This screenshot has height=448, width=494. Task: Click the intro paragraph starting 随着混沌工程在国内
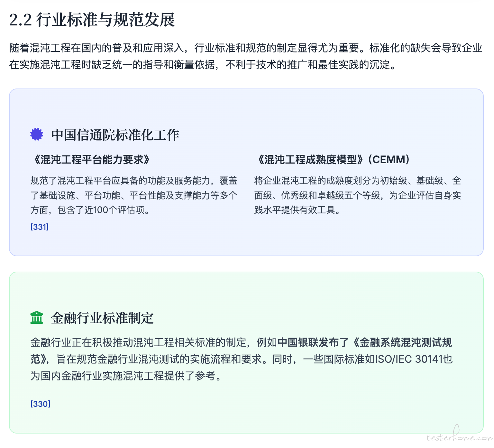coord(246,56)
